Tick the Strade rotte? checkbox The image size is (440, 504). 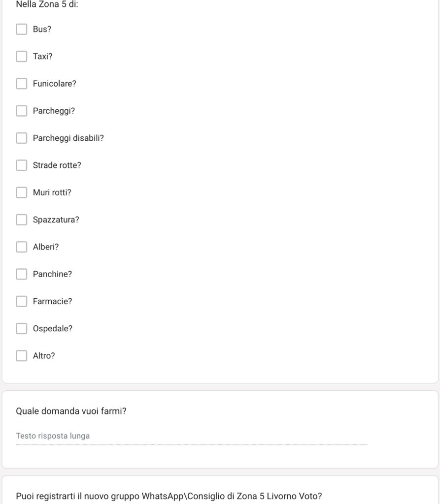point(22,165)
